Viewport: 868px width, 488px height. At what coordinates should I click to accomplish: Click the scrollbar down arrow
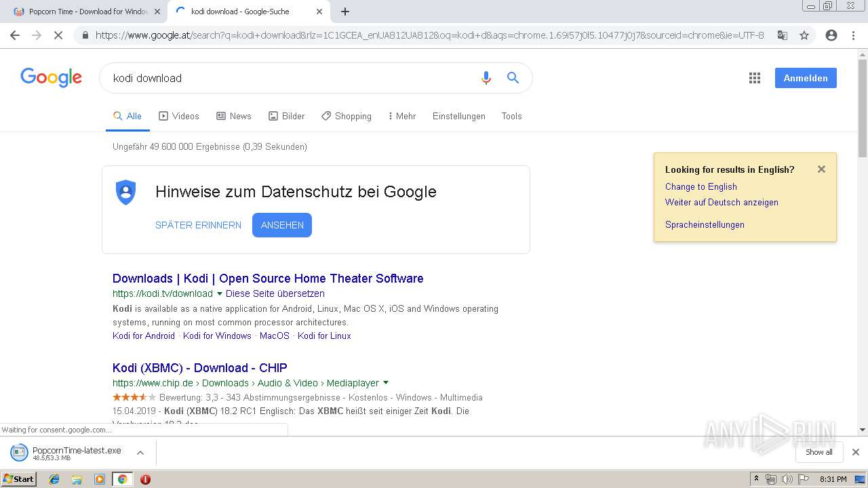point(863,430)
